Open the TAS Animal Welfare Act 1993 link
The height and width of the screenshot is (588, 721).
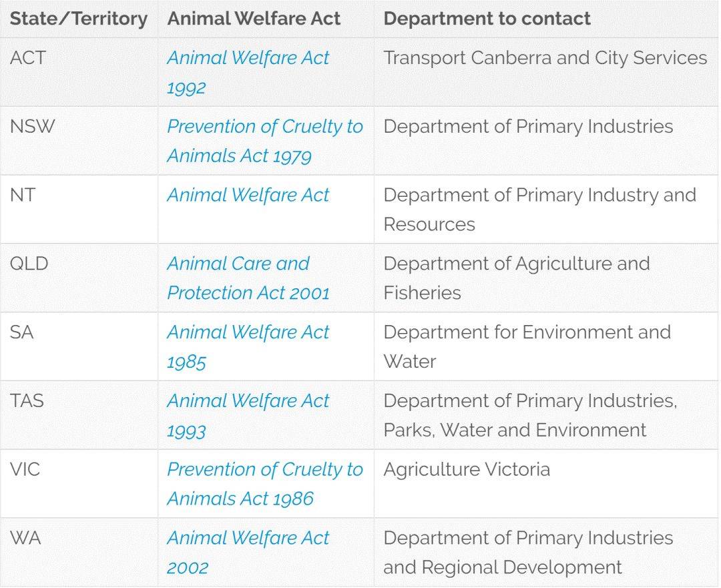pos(248,415)
